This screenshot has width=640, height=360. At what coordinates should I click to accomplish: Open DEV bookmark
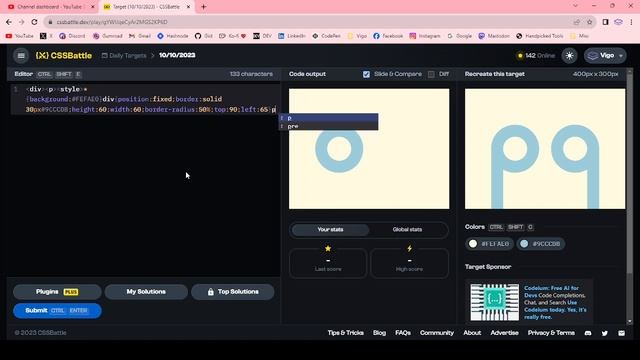[x=262, y=36]
